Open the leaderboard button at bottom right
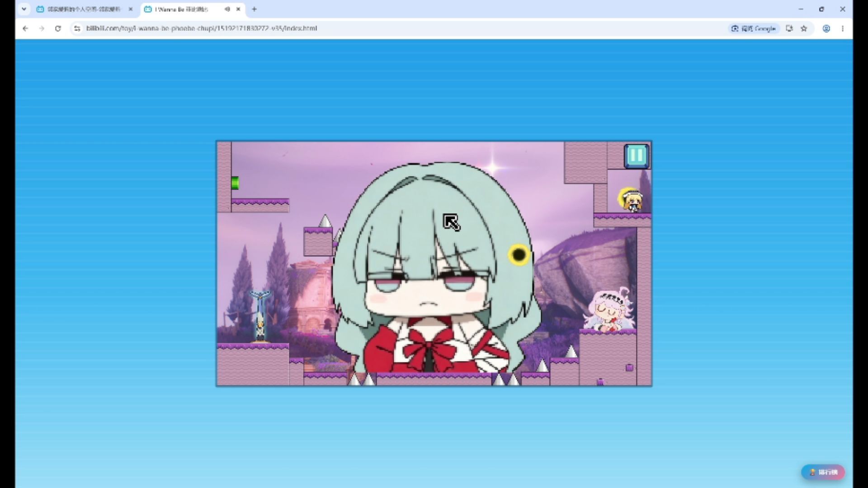This screenshot has height=488, width=868. 823,472
